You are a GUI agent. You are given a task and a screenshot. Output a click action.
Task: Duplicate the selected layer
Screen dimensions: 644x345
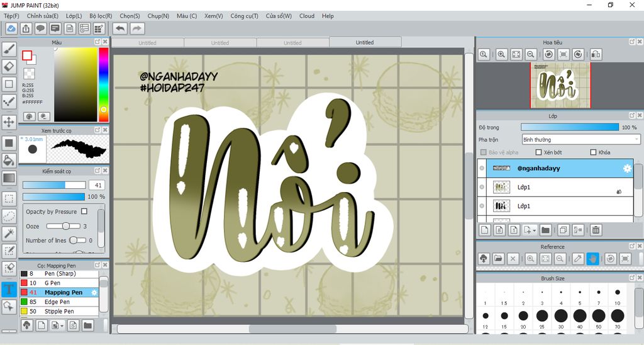[563, 230]
